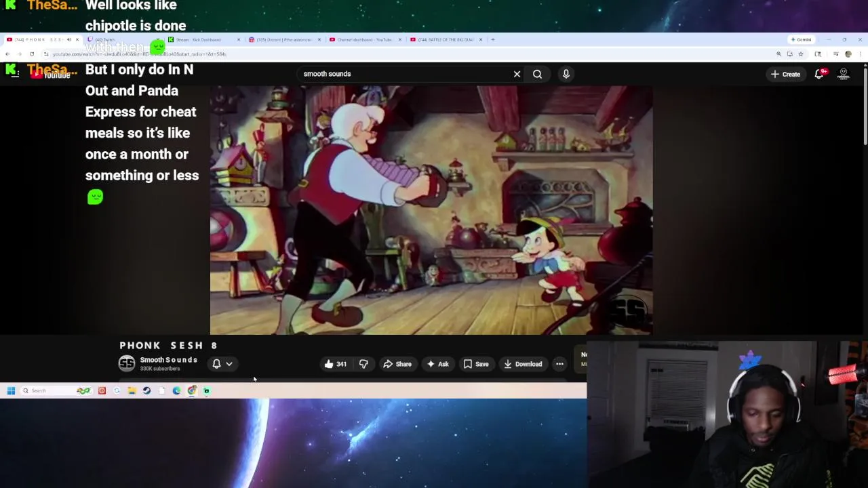The width and height of the screenshot is (868, 488).
Task: Dislike the video with the thumbs down
Action: [x=363, y=364]
